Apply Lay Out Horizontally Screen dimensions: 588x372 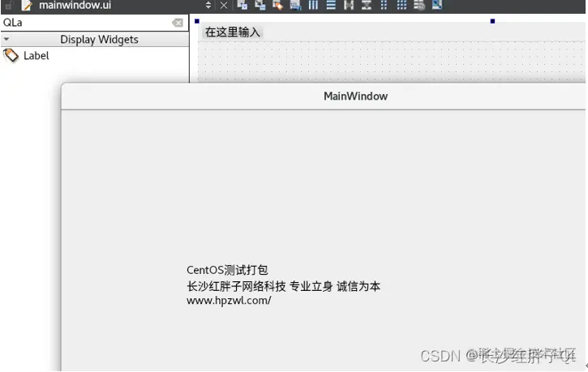(313, 5)
